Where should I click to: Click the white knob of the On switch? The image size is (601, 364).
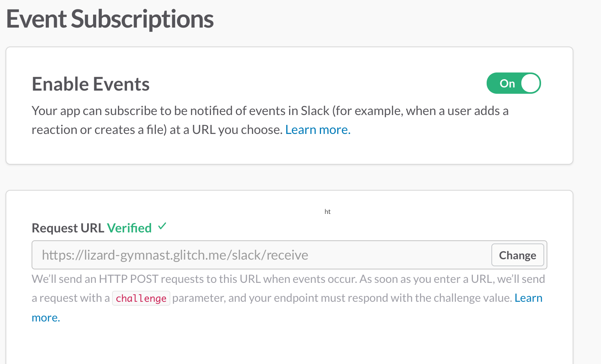point(530,84)
